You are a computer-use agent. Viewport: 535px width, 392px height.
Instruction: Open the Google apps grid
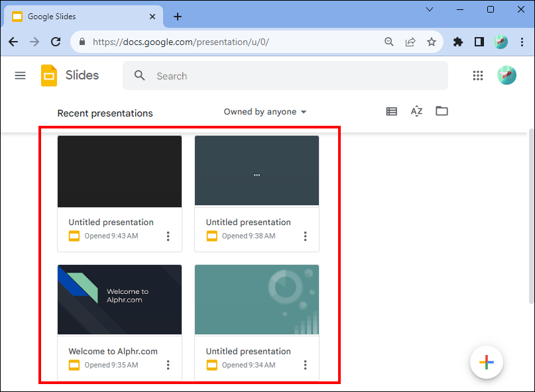(478, 75)
